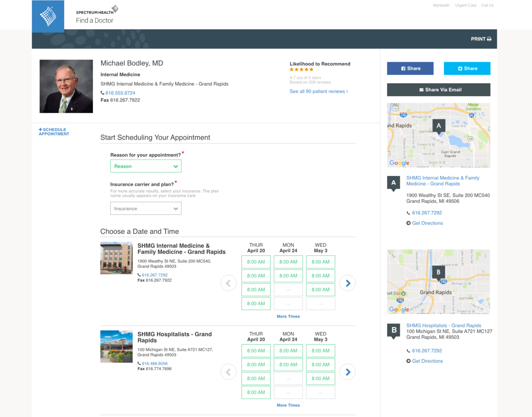
Task: Click map marker B on second map
Action: 439,273
